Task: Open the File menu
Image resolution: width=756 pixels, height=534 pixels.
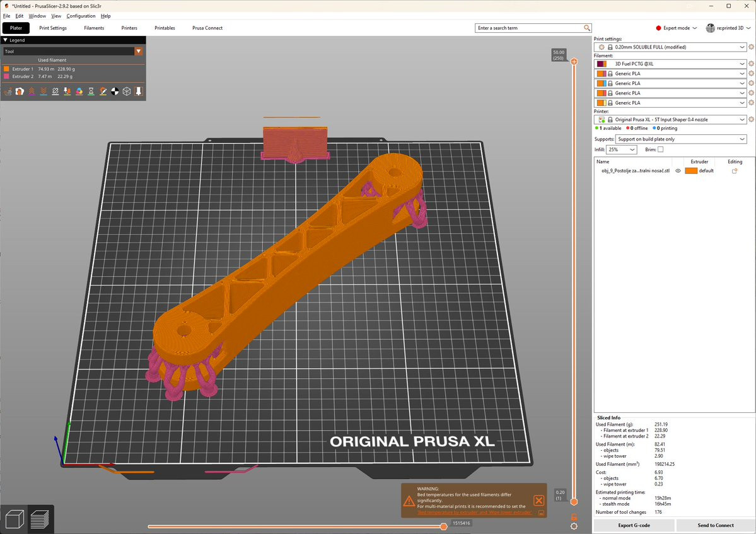Action: 7,16
